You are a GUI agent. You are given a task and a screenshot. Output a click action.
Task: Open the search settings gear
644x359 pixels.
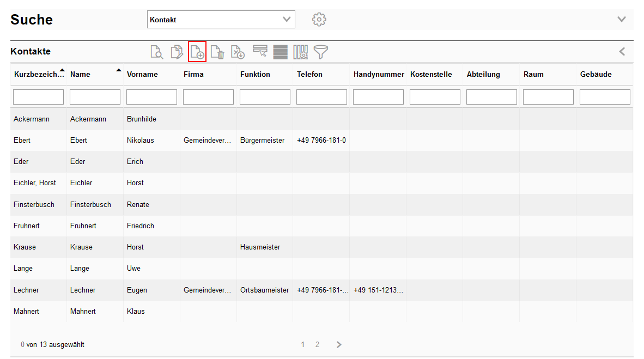(x=319, y=20)
